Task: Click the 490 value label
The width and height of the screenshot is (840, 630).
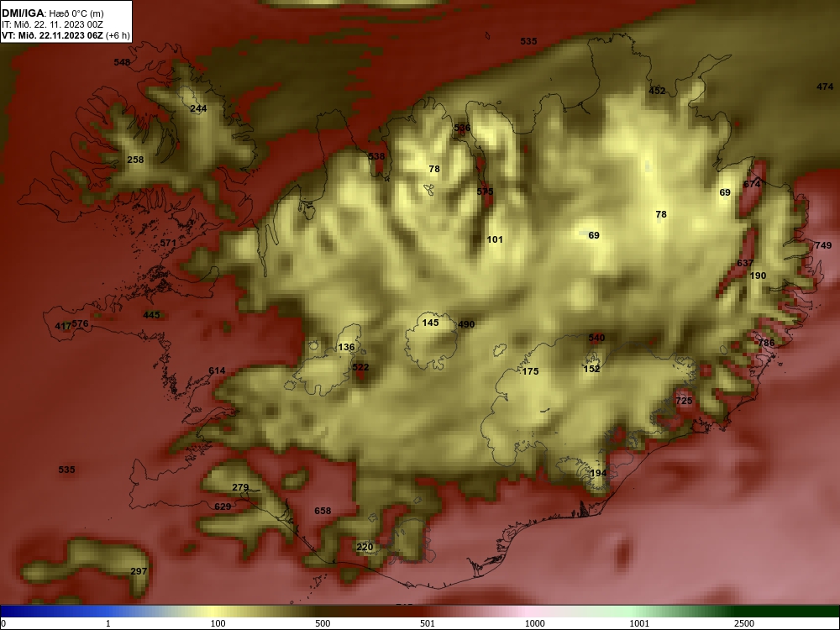Action: (466, 324)
